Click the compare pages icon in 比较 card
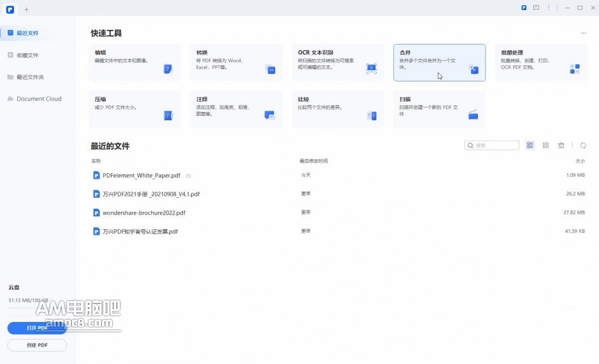 372,115
